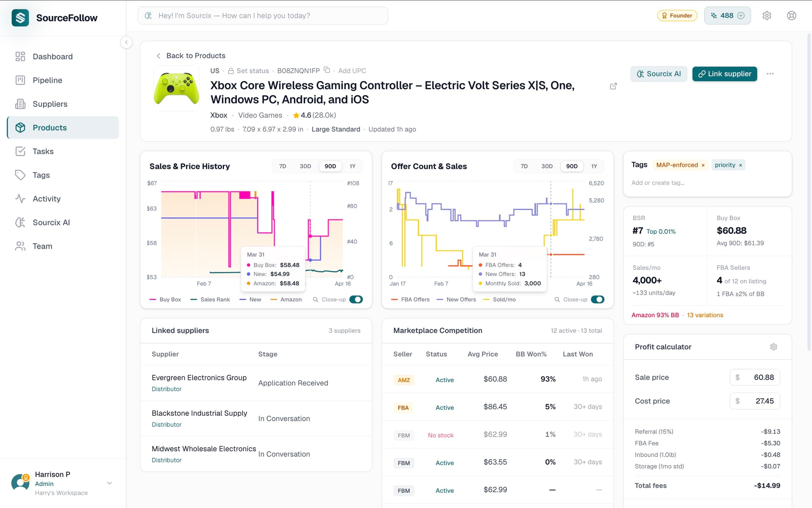
Task: Open the Profit calculator settings gear
Action: pos(773,346)
